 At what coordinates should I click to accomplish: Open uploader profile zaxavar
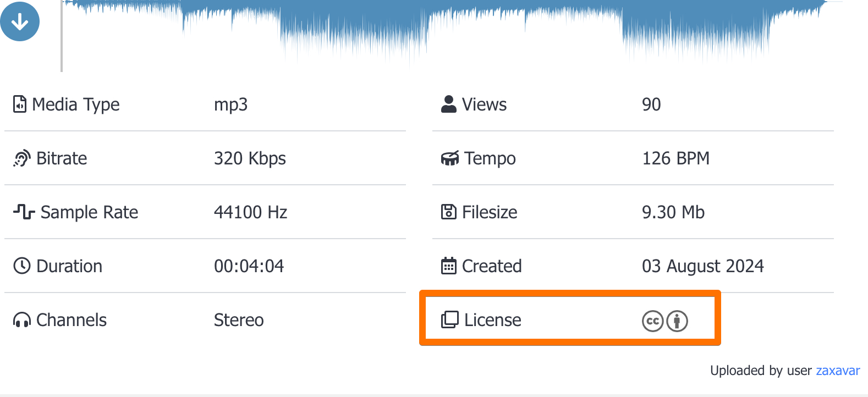click(838, 371)
